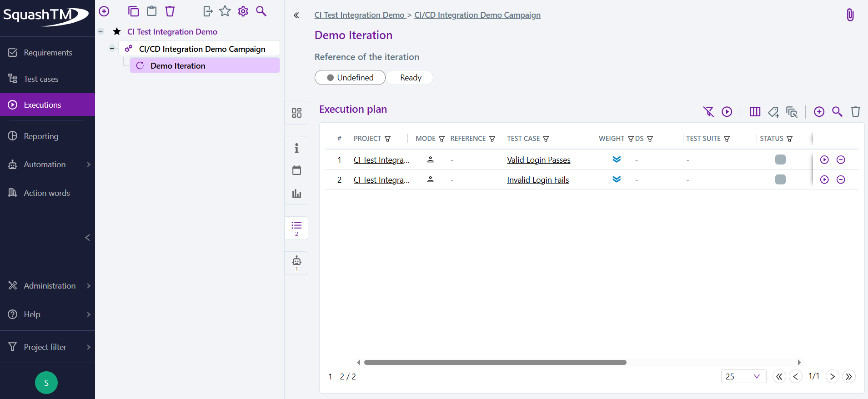This screenshot has width=868, height=399.
Task: Open the statistics bar chart panel
Action: (x=296, y=193)
